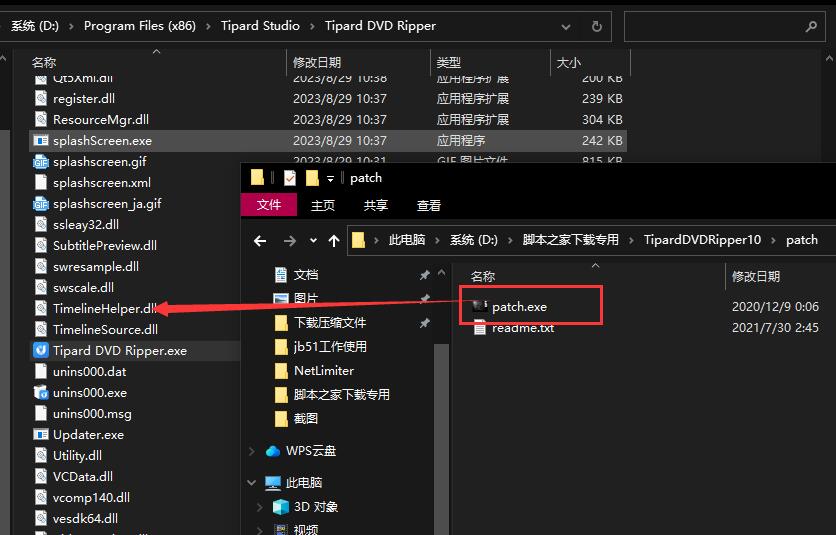
Task: Sort back window by 类型 column
Action: (490, 62)
